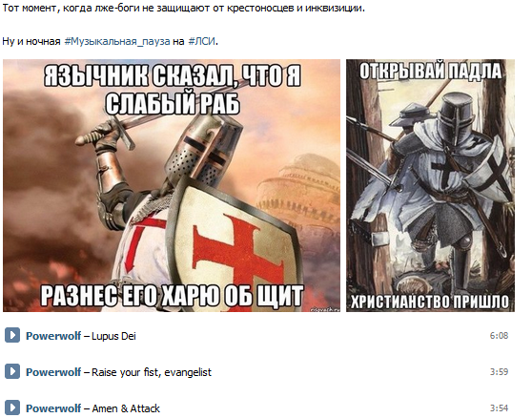
Task: Click the 3:59 track duration
Action: (499, 372)
